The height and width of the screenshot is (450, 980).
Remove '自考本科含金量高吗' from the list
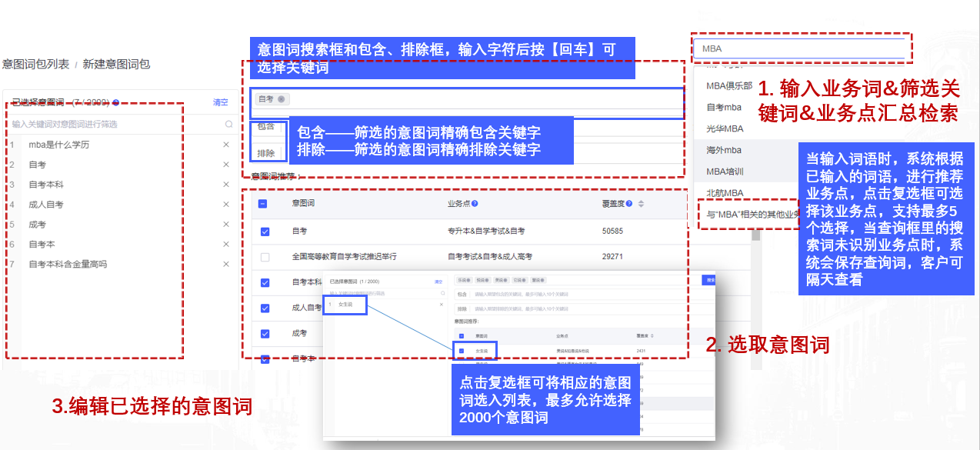click(x=226, y=264)
